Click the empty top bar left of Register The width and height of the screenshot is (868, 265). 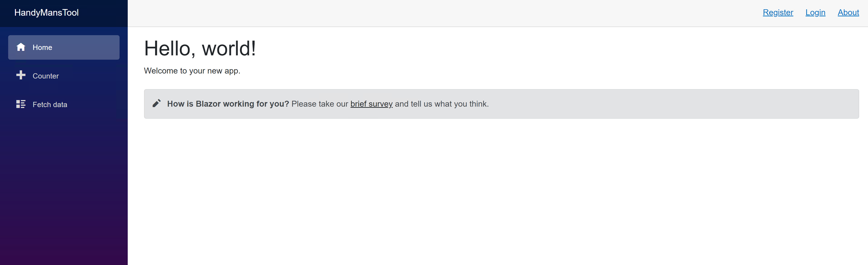tap(445, 13)
